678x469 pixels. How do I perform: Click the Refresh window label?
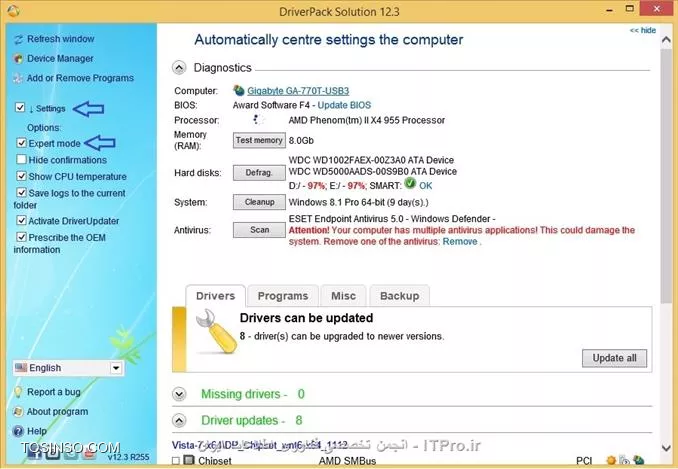[61, 39]
